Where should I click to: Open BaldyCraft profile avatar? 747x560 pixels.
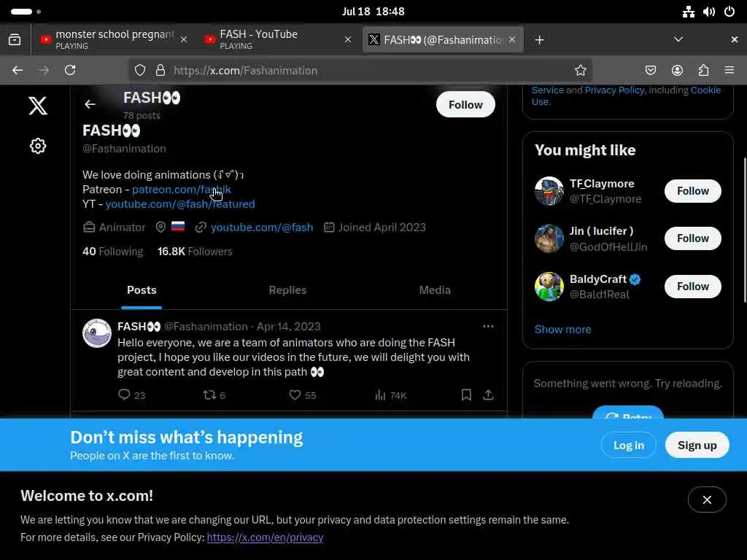pos(549,287)
